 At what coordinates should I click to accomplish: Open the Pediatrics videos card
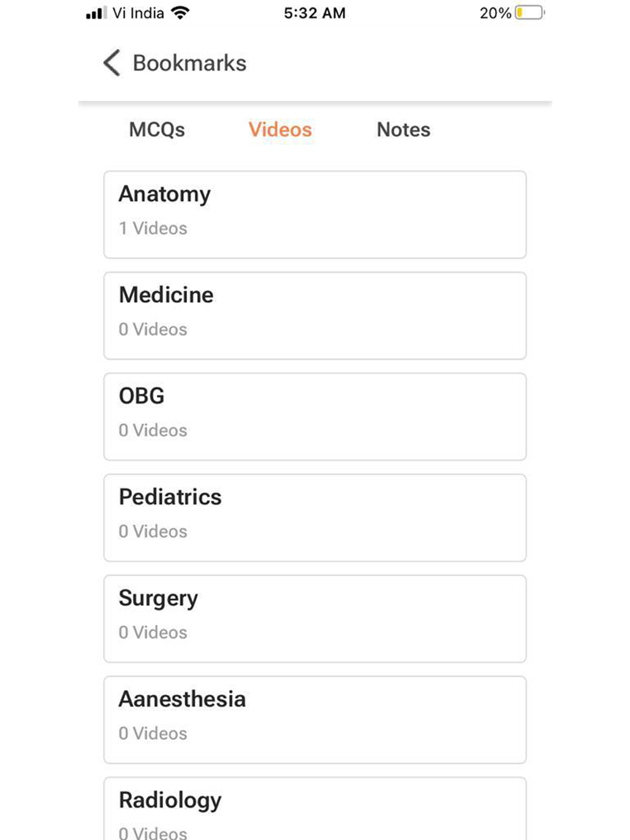pyautogui.click(x=315, y=518)
